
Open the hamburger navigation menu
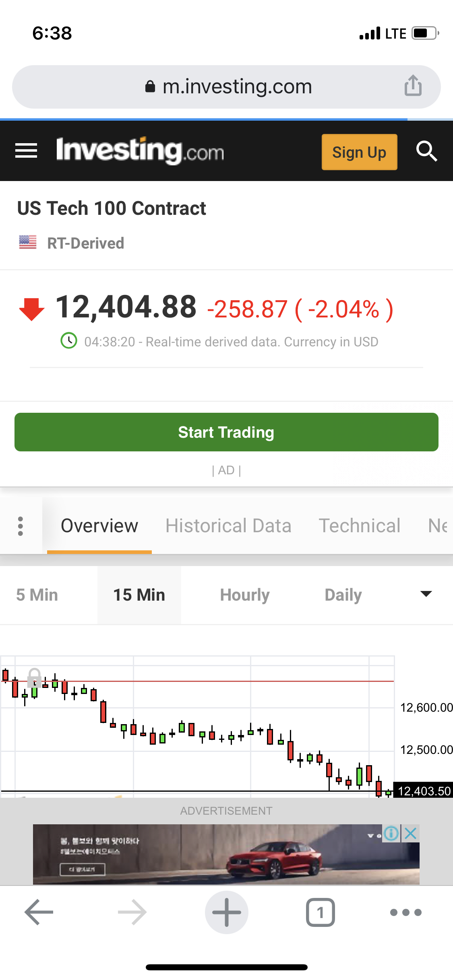click(26, 151)
